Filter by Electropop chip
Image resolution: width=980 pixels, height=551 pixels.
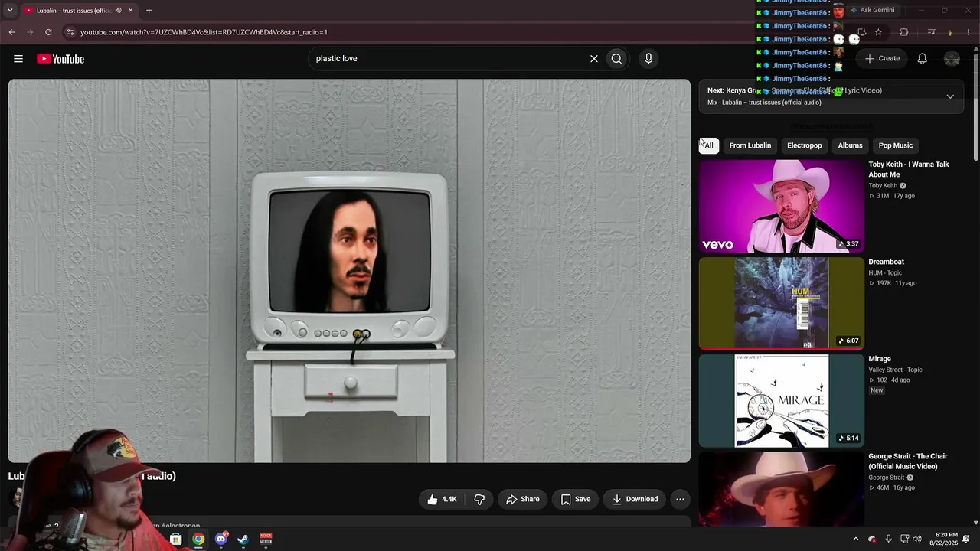pyautogui.click(x=805, y=145)
